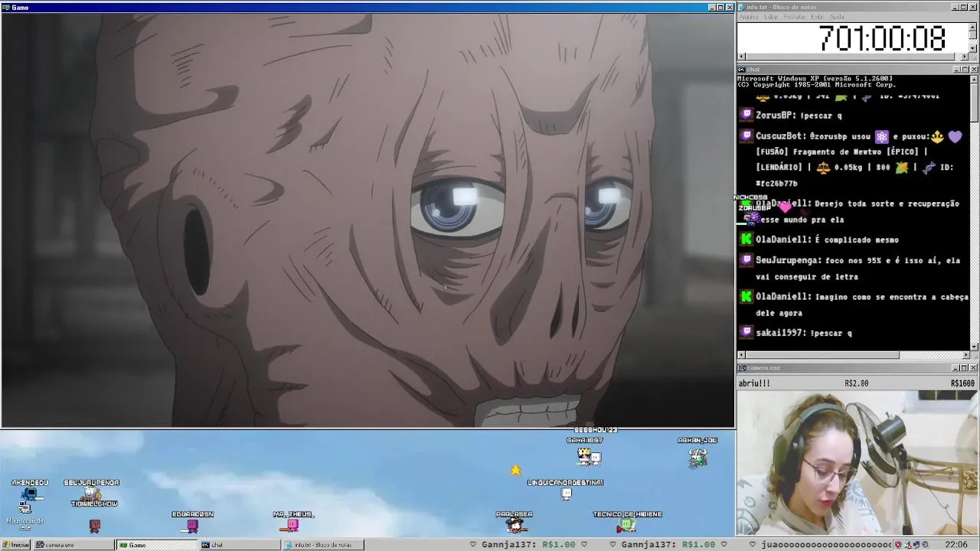This screenshot has width=980, height=551.
Task: Click the AKENDEDU avatar character
Action: click(29, 495)
